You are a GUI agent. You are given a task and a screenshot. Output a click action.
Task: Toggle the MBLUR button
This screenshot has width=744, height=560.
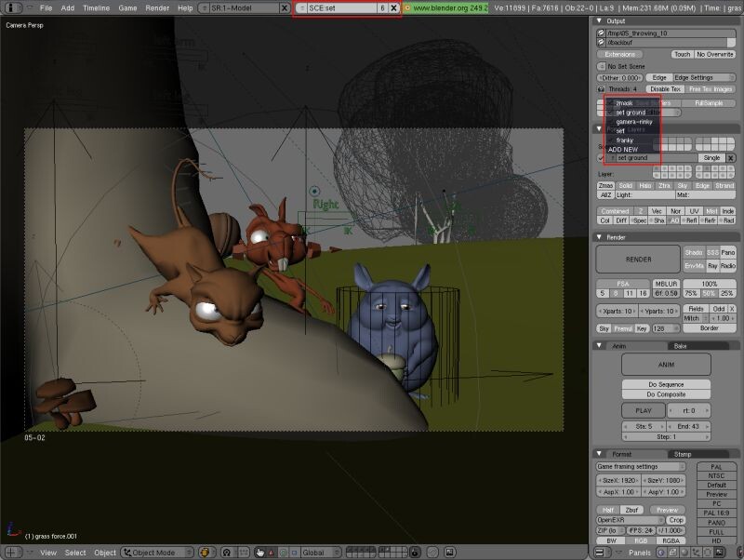(666, 284)
